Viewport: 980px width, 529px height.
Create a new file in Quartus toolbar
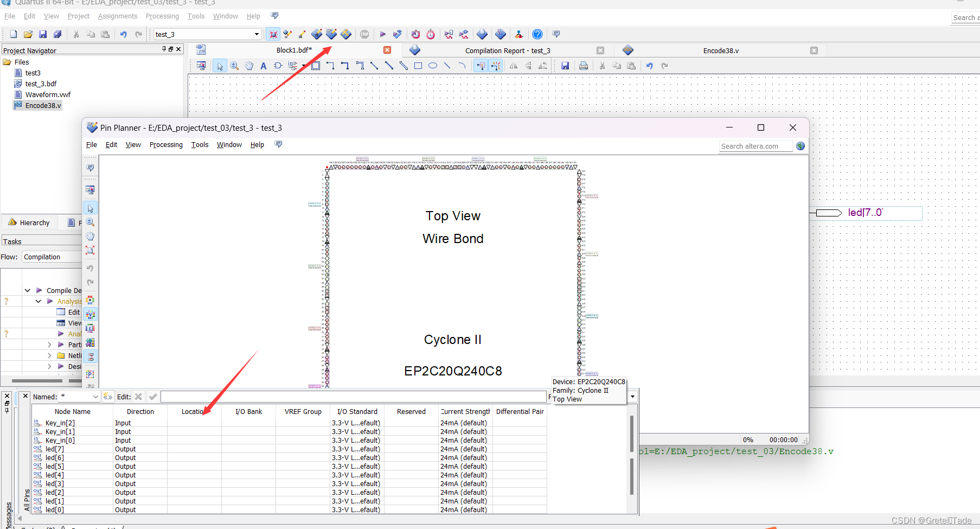coord(14,34)
